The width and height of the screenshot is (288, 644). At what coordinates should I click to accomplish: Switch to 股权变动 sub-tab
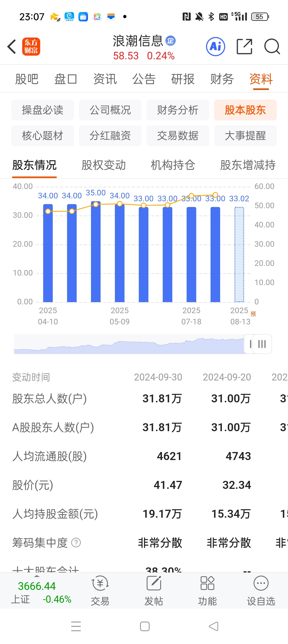point(103,165)
